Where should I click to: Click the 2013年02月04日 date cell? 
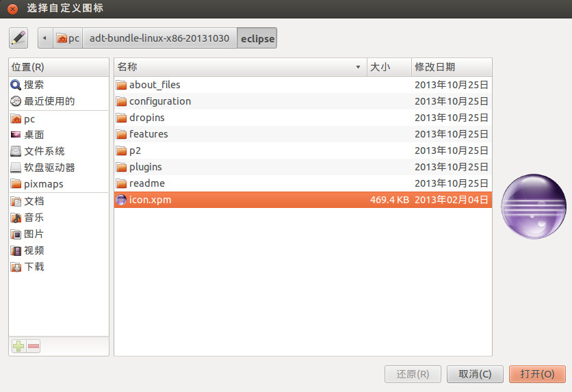(452, 200)
